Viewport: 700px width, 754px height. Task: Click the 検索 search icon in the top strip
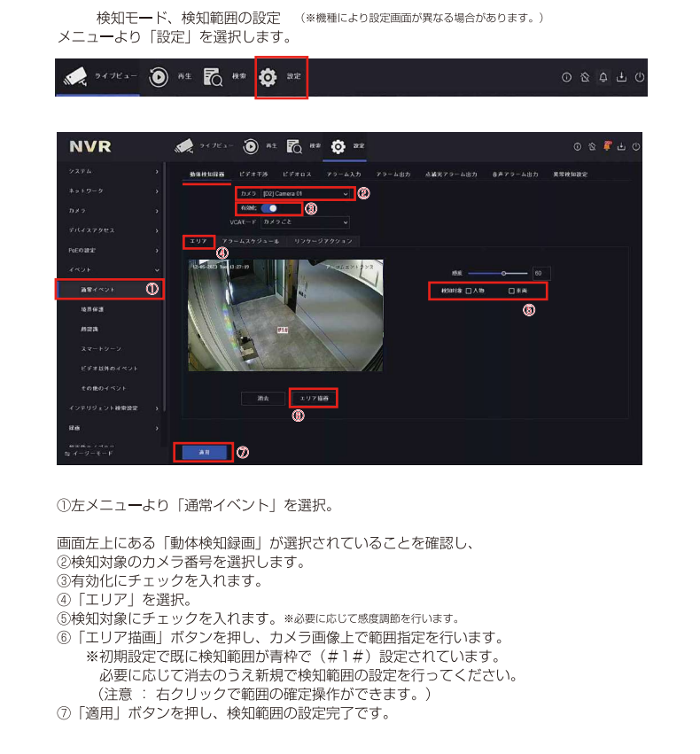click(213, 78)
